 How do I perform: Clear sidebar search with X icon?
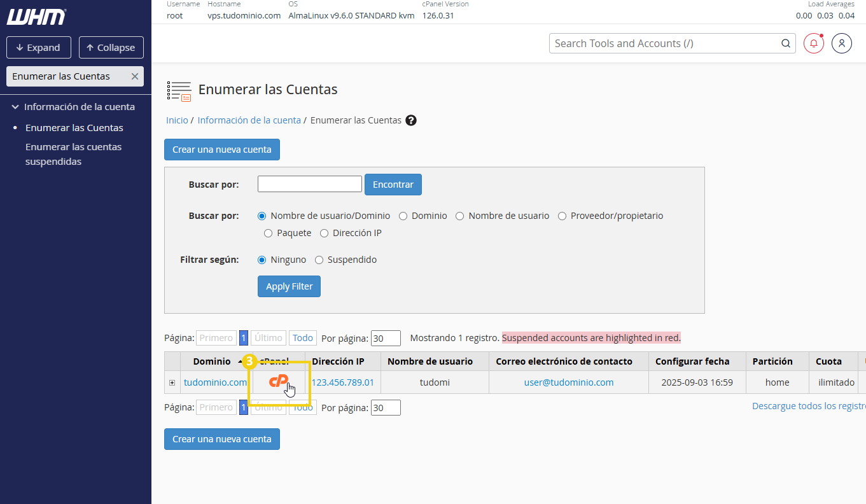tap(134, 76)
